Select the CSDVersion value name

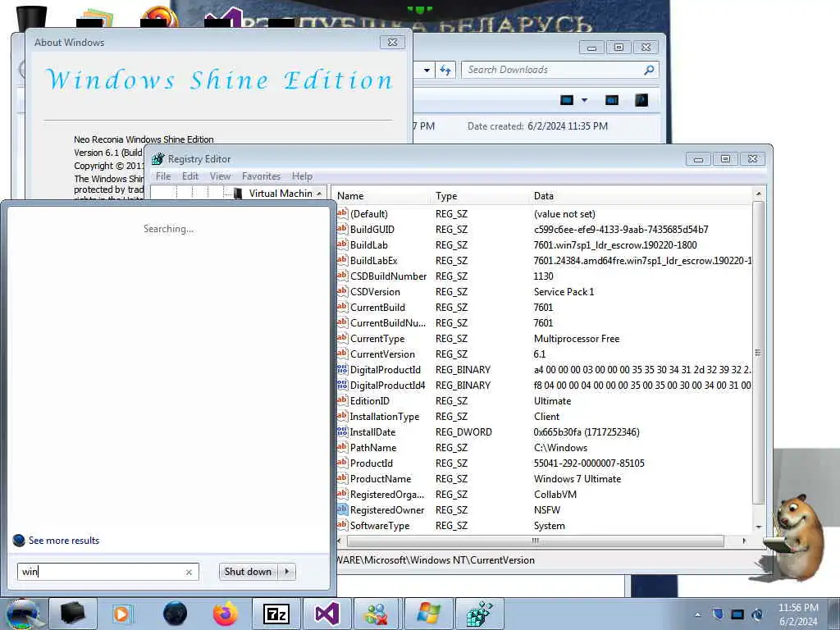pos(375,292)
